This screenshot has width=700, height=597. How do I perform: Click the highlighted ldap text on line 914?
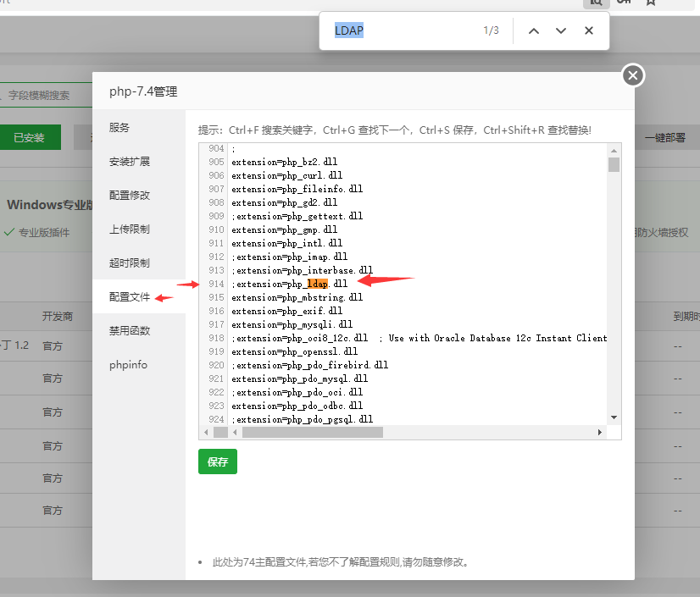[317, 284]
